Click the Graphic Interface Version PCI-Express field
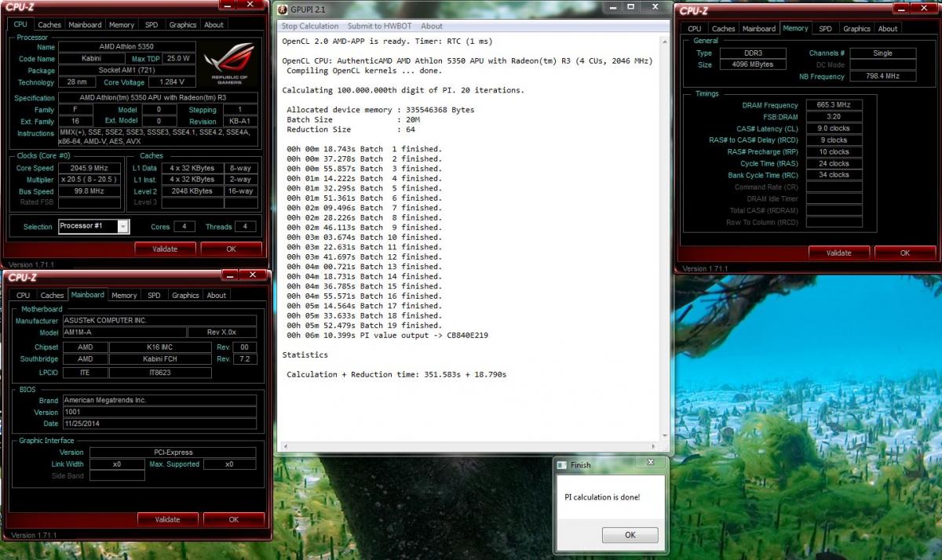The image size is (942, 560). pos(172,453)
